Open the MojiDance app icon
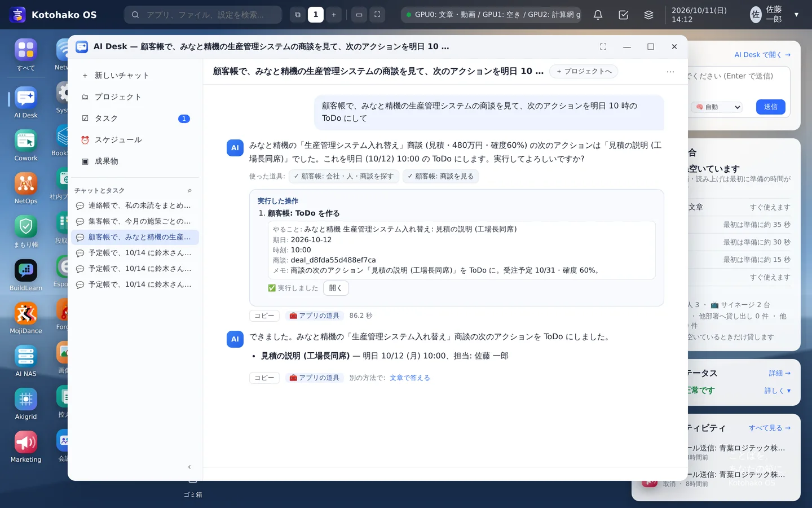Viewport: 812px width, 508px height. [26, 313]
